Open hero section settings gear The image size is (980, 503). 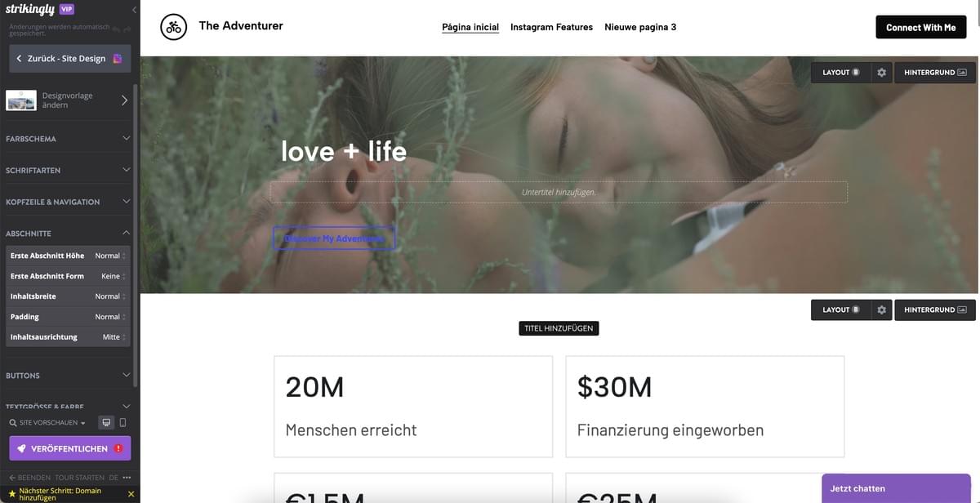coord(881,73)
